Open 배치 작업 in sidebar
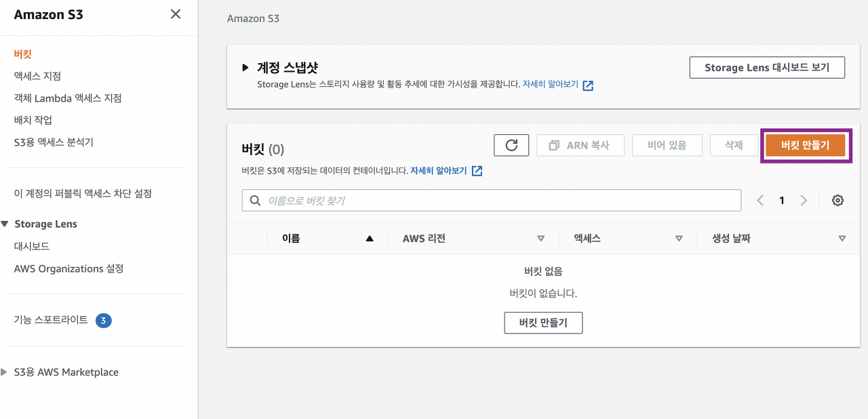Image resolution: width=868 pixels, height=419 pixels. pyautogui.click(x=33, y=120)
